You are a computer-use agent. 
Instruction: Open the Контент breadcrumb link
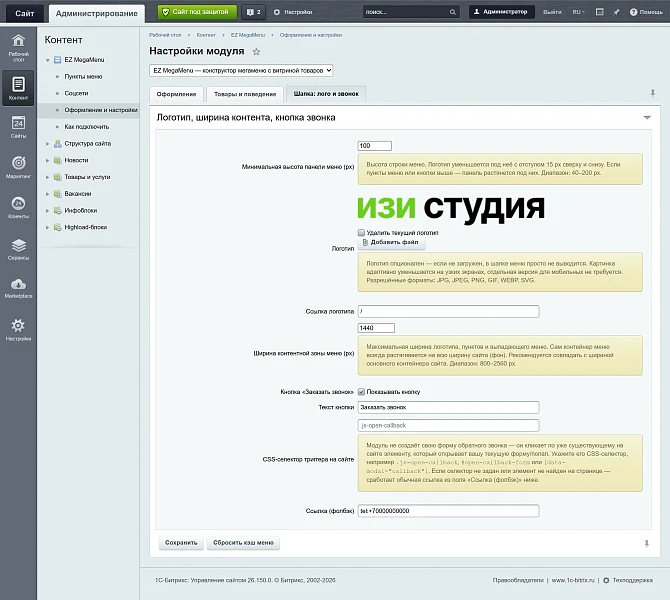[206, 35]
